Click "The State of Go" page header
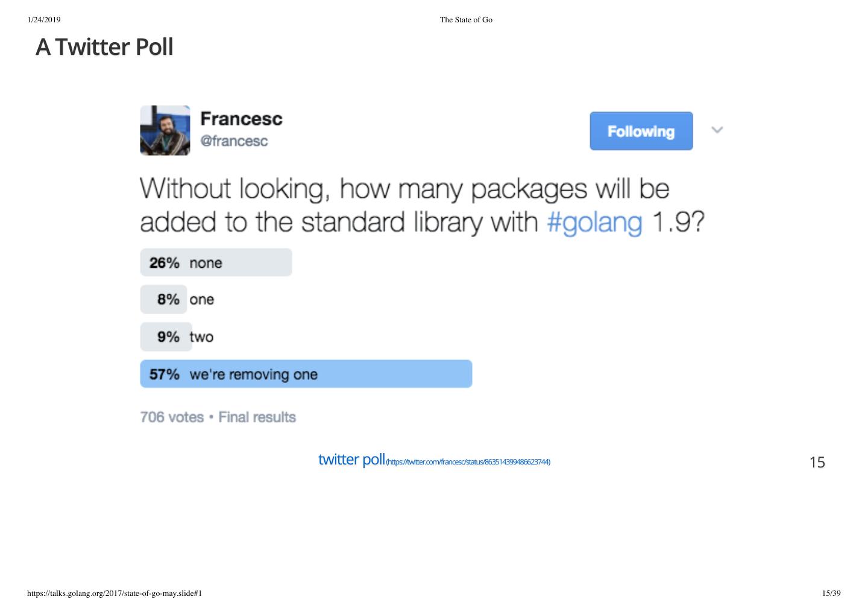 click(466, 20)
